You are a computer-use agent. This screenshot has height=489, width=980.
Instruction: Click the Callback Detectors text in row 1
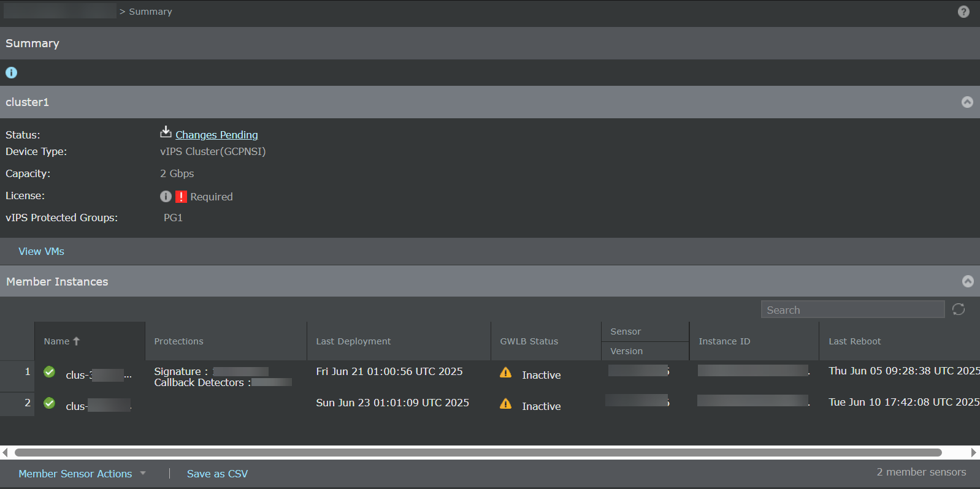coord(202,382)
